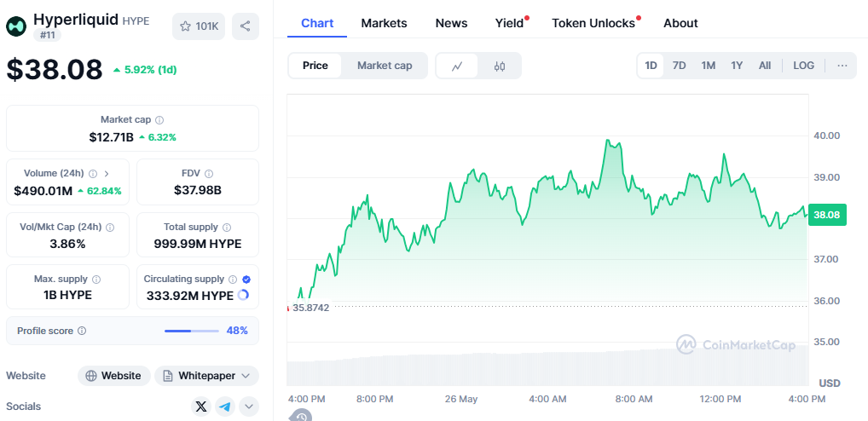Select the Price chart toggle

pyautogui.click(x=315, y=66)
